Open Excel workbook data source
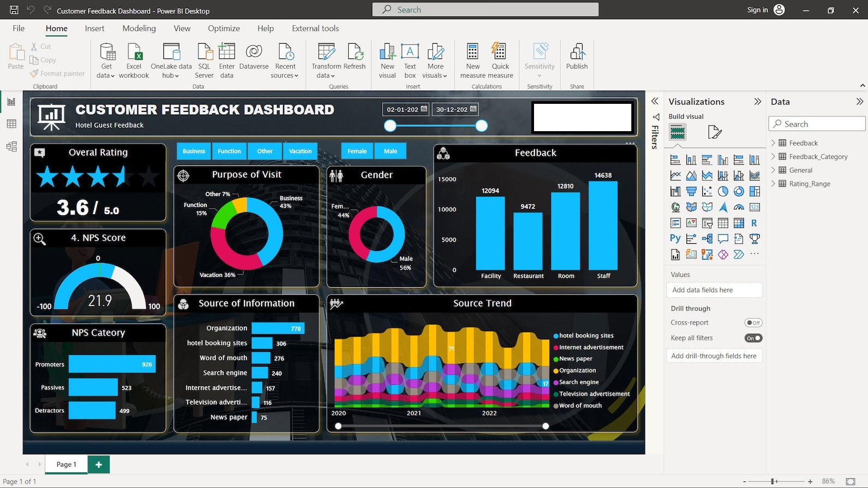868x488 pixels. click(x=134, y=60)
